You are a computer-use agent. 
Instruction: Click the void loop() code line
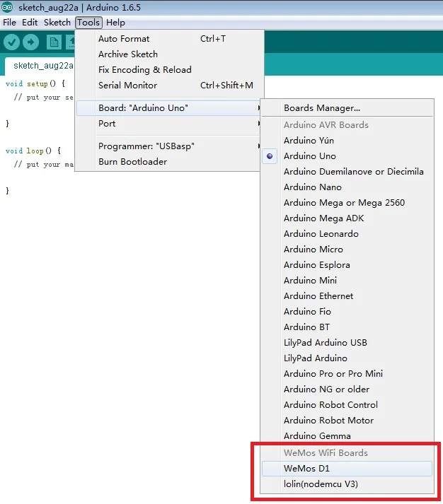(x=33, y=151)
